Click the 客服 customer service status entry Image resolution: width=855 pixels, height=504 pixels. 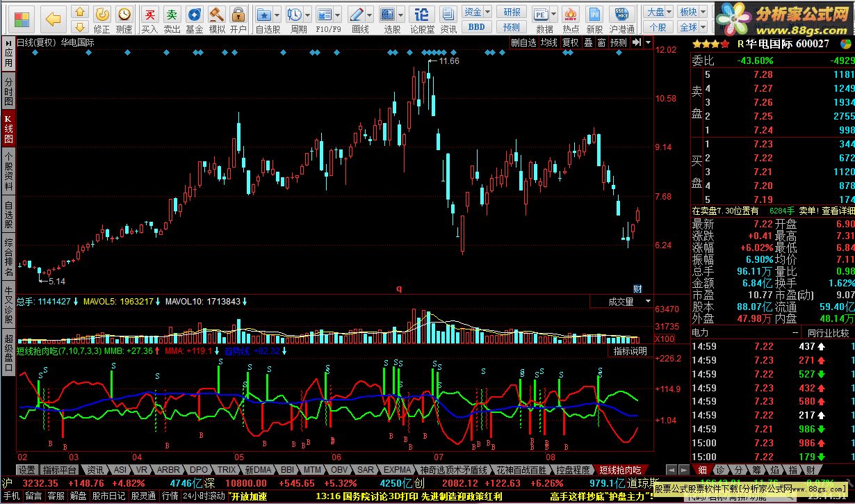coord(56,496)
